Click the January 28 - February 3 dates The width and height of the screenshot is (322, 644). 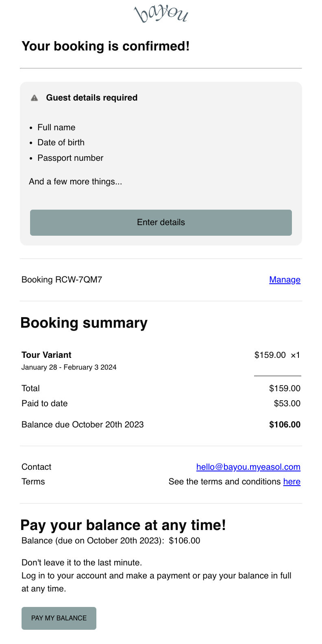point(69,367)
